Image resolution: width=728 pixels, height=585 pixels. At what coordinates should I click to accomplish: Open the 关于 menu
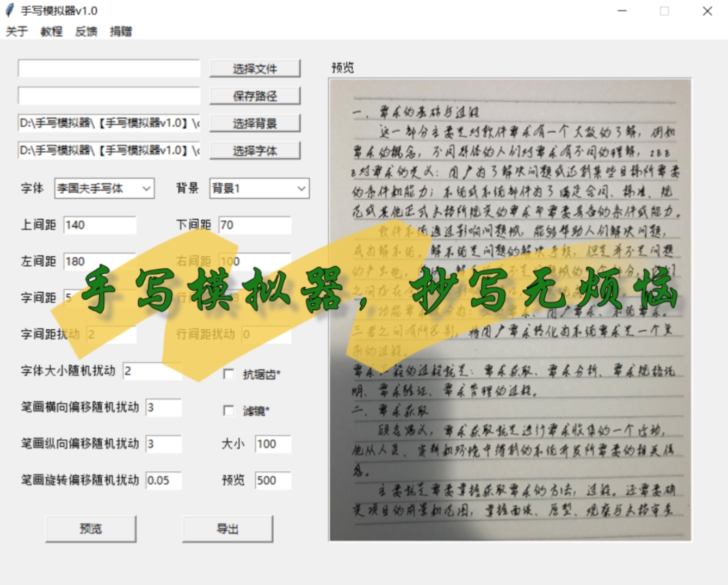pos(16,32)
